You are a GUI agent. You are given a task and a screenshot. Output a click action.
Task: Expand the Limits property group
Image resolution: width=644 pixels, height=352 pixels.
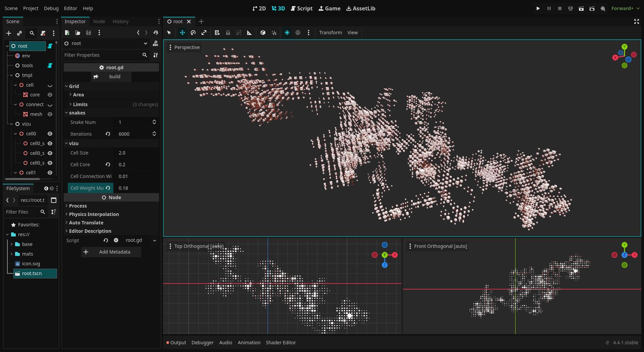[80, 104]
